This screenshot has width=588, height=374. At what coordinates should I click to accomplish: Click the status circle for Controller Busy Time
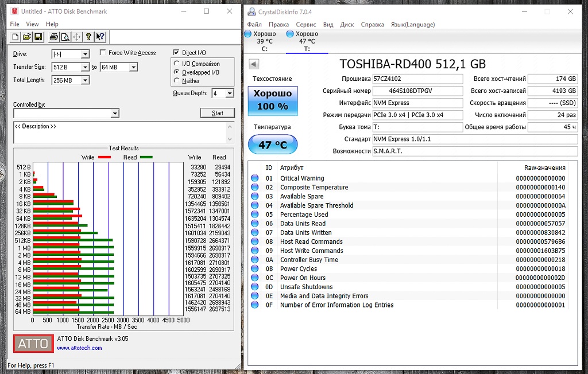[254, 259]
